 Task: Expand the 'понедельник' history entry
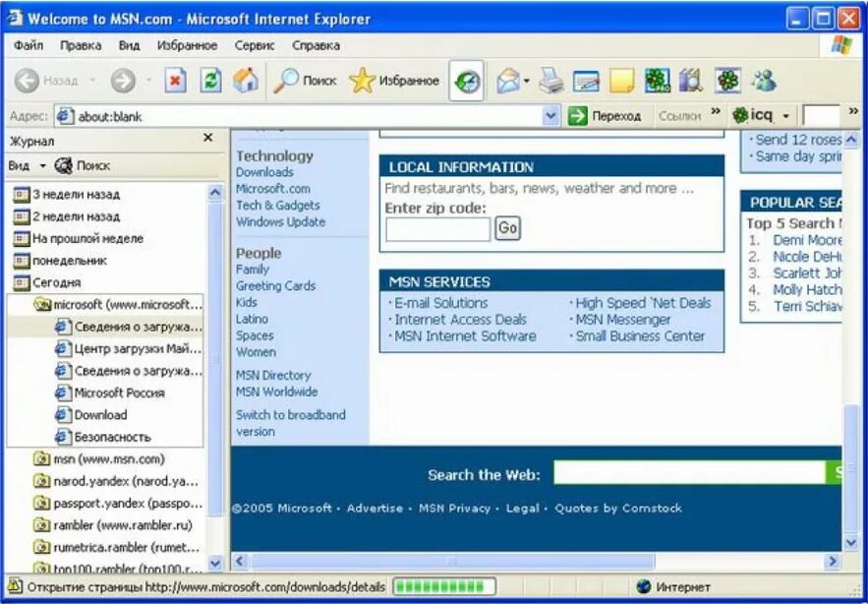pyautogui.click(x=60, y=261)
